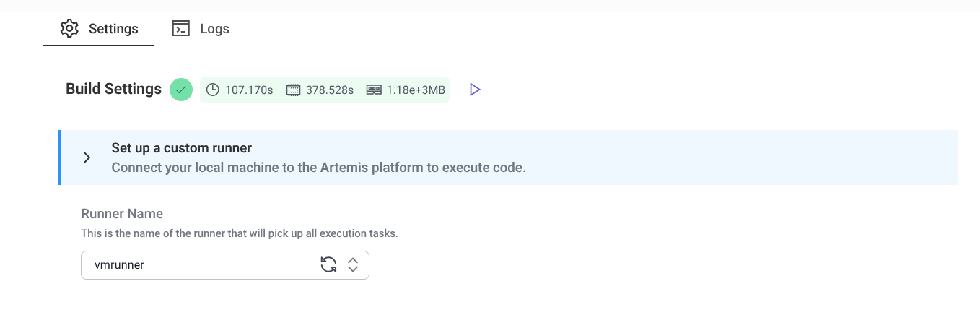The height and width of the screenshot is (315, 980).
Task: Click the memory icon beside 1.18e+3MB
Action: 374,90
